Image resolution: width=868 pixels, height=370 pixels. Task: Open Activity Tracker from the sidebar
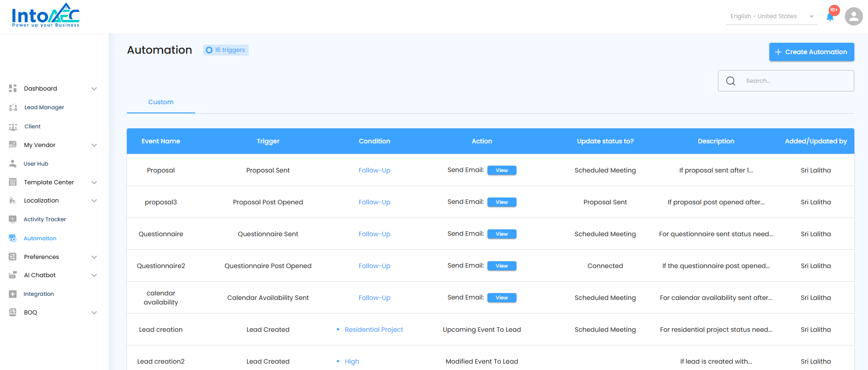tap(45, 219)
